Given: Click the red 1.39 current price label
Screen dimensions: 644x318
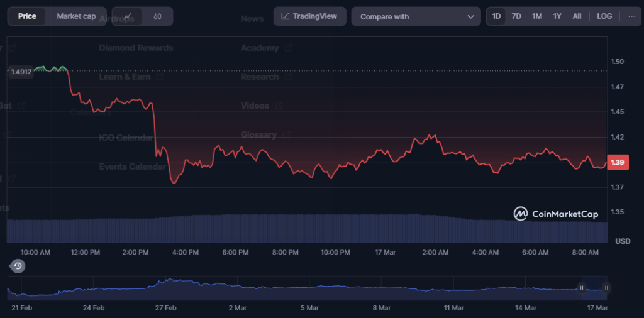Looking at the screenshot, I should click(618, 163).
